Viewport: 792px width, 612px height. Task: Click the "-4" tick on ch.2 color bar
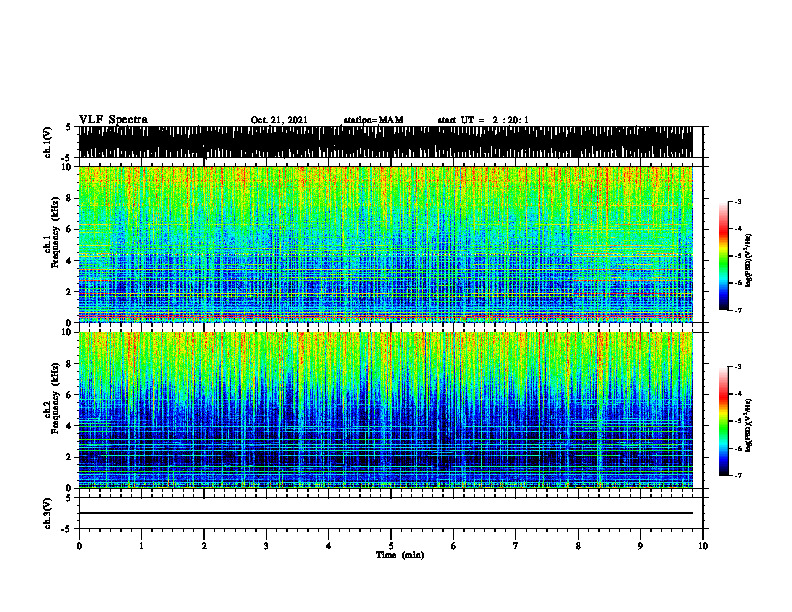coord(738,394)
